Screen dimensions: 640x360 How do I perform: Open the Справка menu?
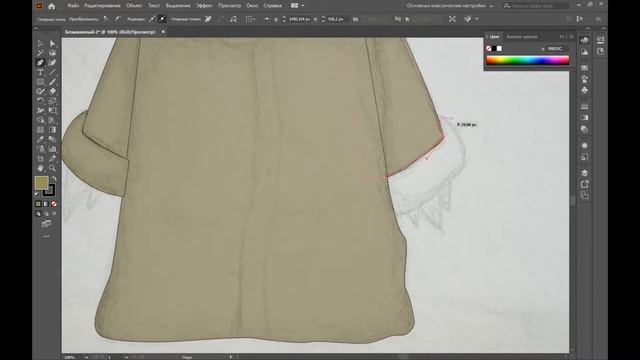pyautogui.click(x=272, y=6)
